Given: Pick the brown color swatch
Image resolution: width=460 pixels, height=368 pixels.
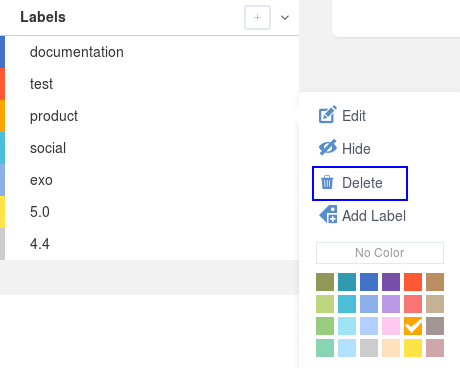Looking at the screenshot, I should click(x=435, y=282).
